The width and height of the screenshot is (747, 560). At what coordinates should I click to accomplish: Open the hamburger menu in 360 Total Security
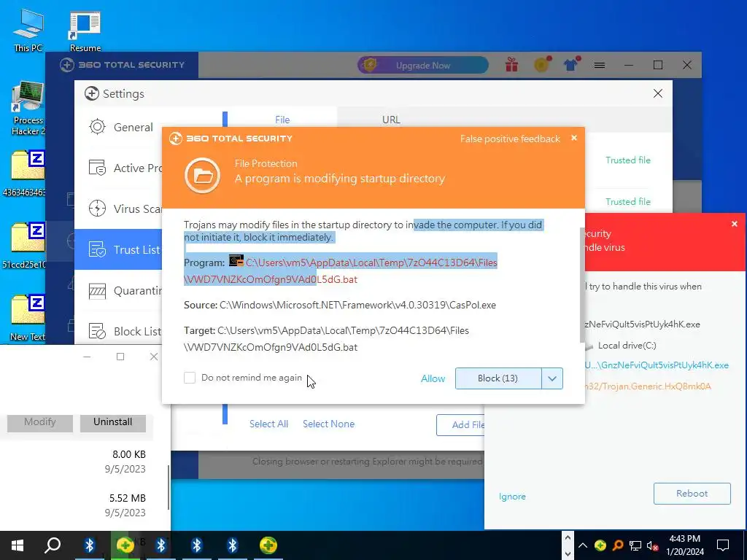[x=600, y=65]
